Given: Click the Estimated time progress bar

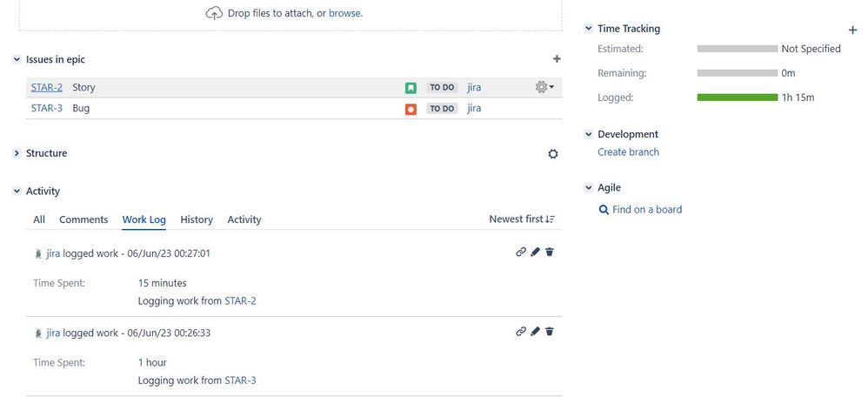Looking at the screenshot, I should [x=738, y=49].
